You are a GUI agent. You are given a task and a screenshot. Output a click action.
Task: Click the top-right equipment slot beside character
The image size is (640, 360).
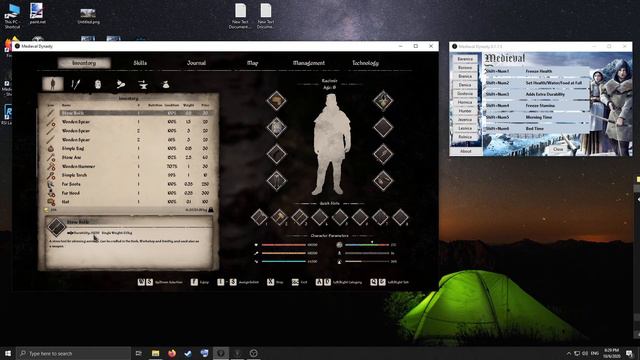pos(383,100)
